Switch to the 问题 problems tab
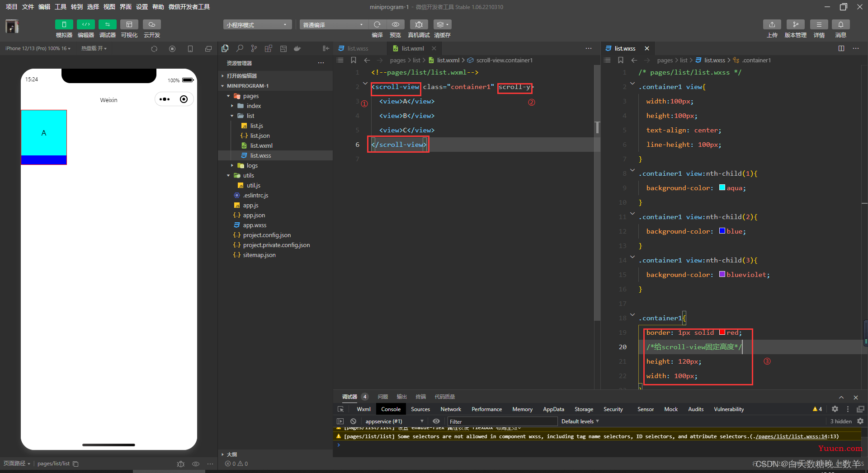The height and width of the screenshot is (473, 868). pyautogui.click(x=383, y=397)
